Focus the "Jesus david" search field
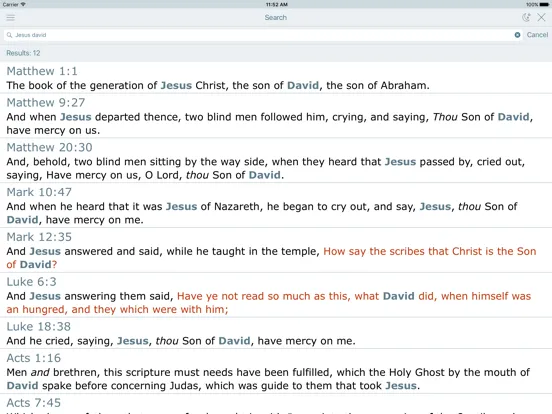This screenshot has width=552, height=414. coord(263,35)
